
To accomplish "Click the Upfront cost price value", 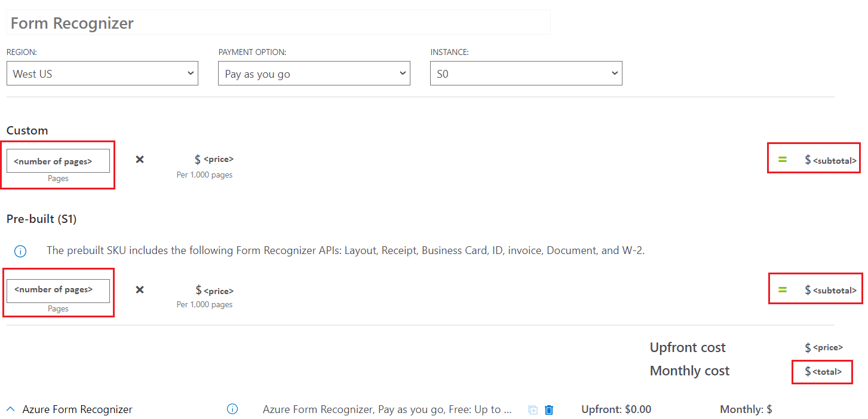I will click(x=824, y=348).
